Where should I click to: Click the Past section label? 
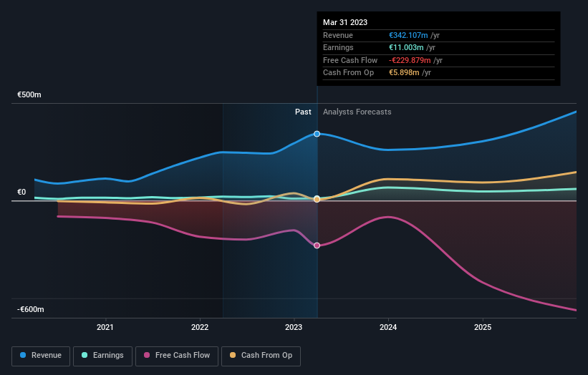[303, 112]
